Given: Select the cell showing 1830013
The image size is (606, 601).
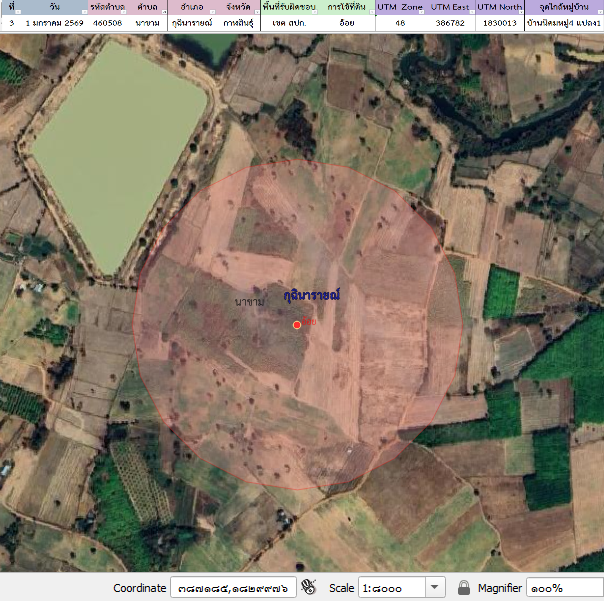Looking at the screenshot, I should [x=500, y=21].
